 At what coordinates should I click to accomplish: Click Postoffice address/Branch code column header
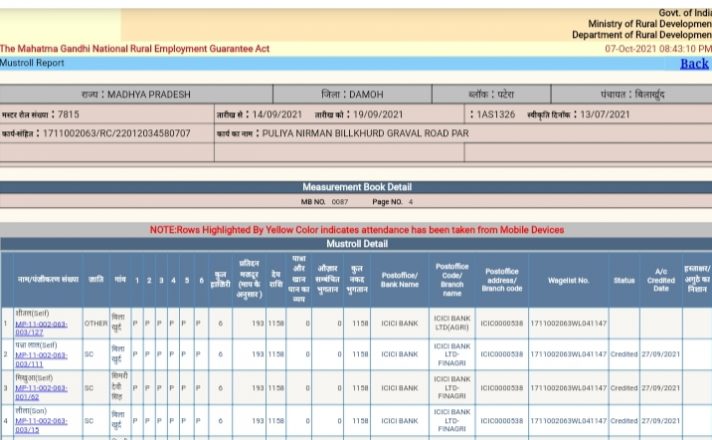point(502,280)
